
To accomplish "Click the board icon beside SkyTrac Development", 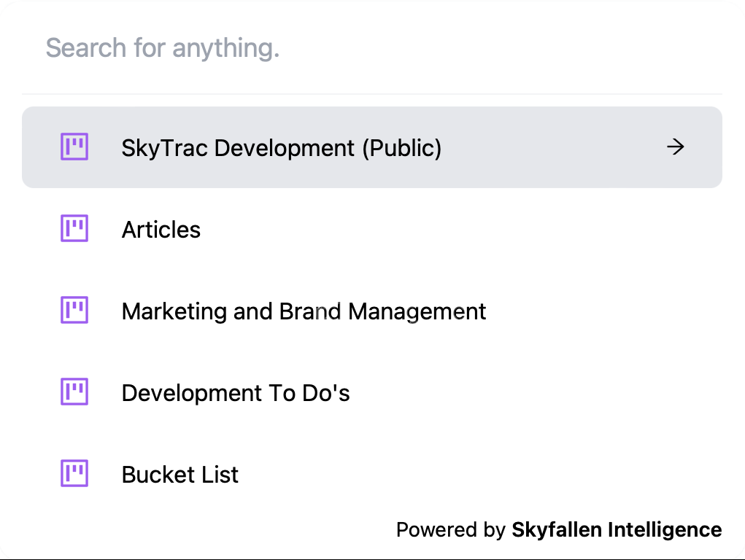I will pyautogui.click(x=74, y=147).
